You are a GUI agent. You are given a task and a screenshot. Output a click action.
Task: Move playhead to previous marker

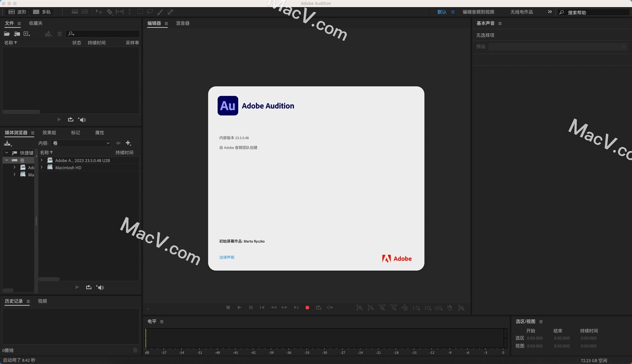(x=262, y=307)
